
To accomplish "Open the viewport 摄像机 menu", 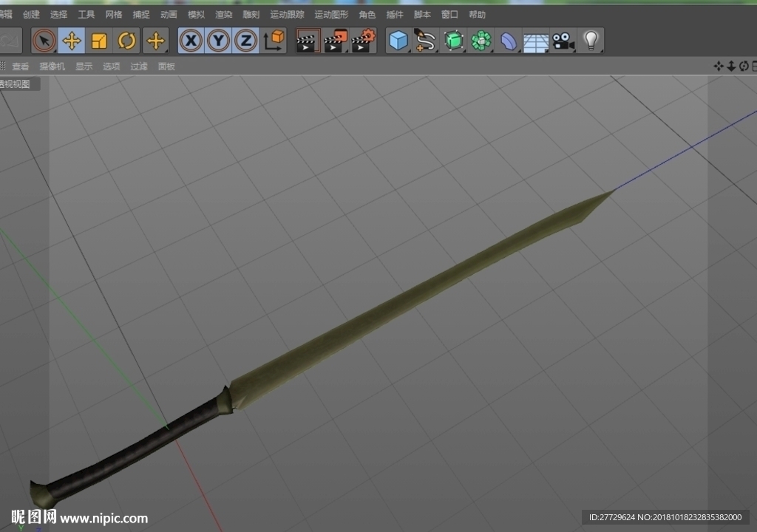I will [52, 66].
